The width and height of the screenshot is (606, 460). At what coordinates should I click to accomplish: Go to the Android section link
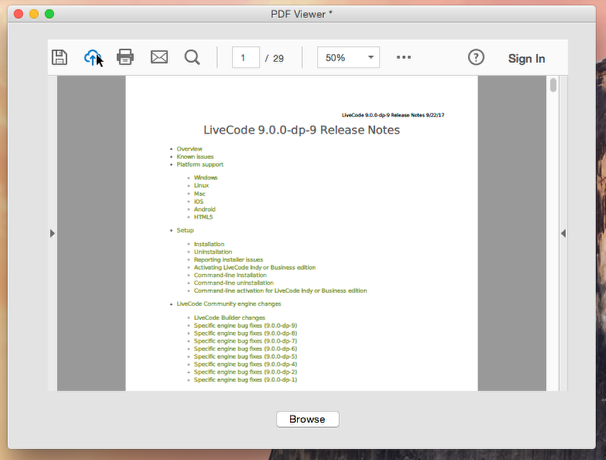(x=204, y=209)
